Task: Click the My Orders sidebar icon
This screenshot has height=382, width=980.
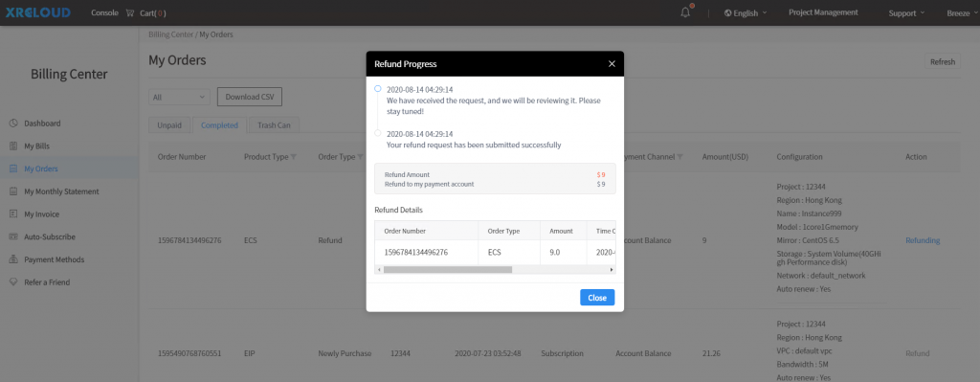Action: (x=13, y=169)
